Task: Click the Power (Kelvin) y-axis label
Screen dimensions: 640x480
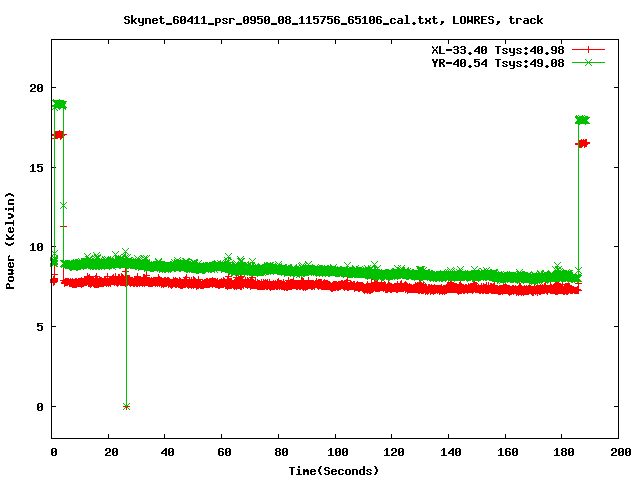Action: point(10,241)
